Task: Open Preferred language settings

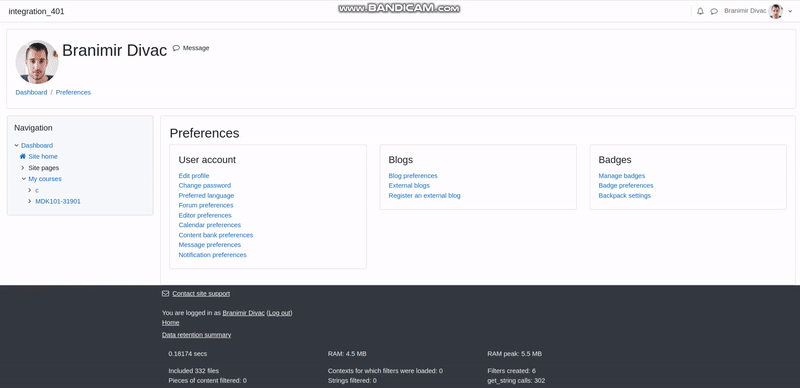Action: point(206,196)
